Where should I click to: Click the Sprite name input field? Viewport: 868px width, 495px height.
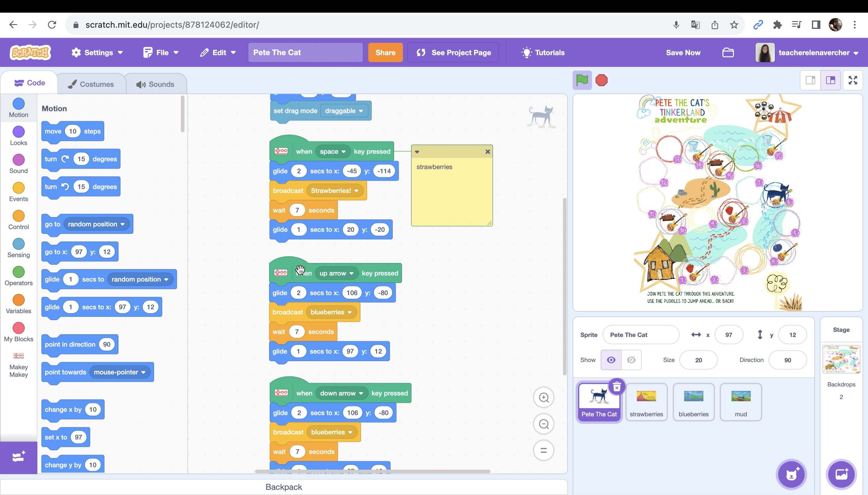[x=641, y=335]
